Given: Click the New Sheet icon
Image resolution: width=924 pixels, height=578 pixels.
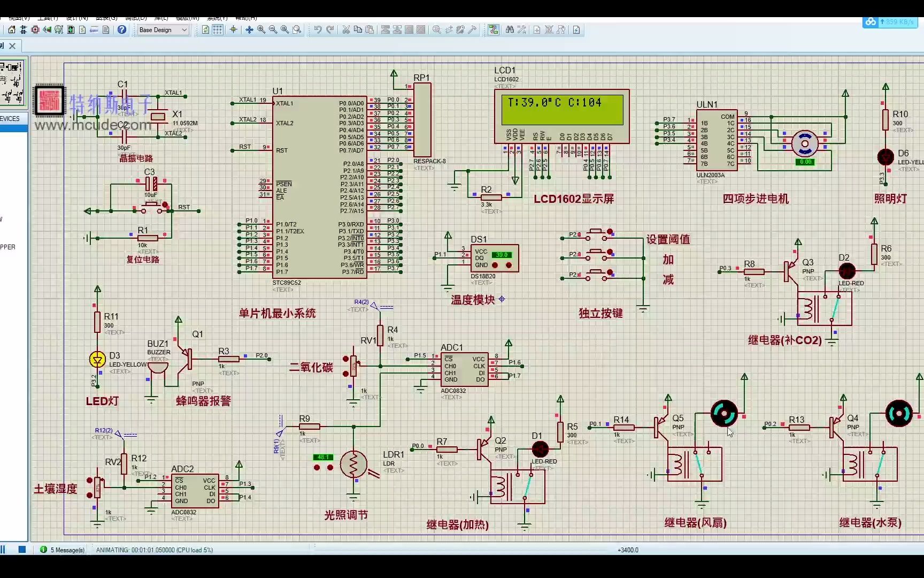Looking at the screenshot, I should [537, 30].
